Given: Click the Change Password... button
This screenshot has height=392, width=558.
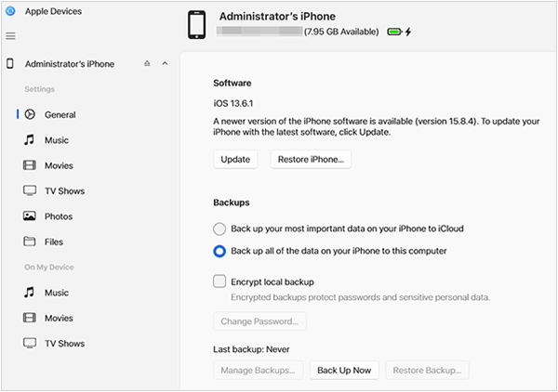Looking at the screenshot, I should [x=259, y=321].
